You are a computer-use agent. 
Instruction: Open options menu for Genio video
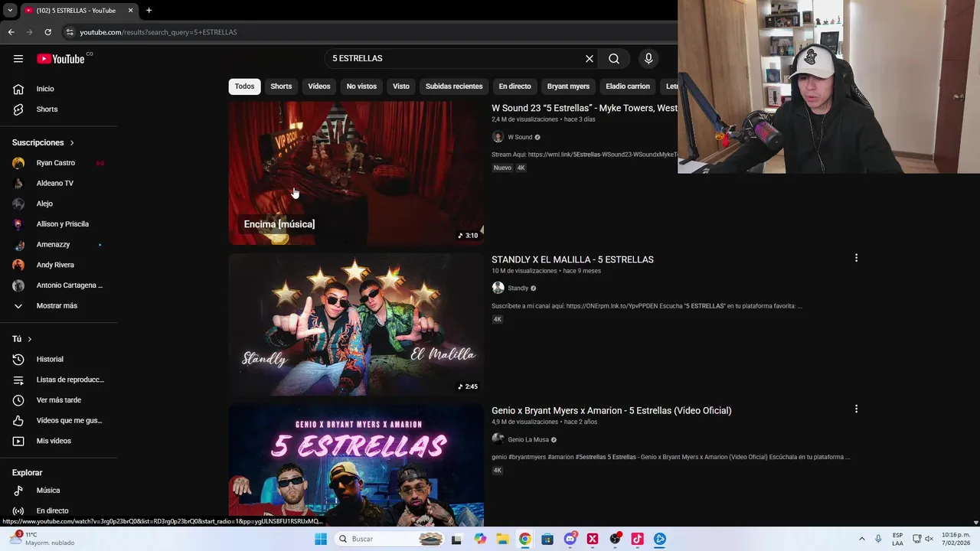point(856,409)
